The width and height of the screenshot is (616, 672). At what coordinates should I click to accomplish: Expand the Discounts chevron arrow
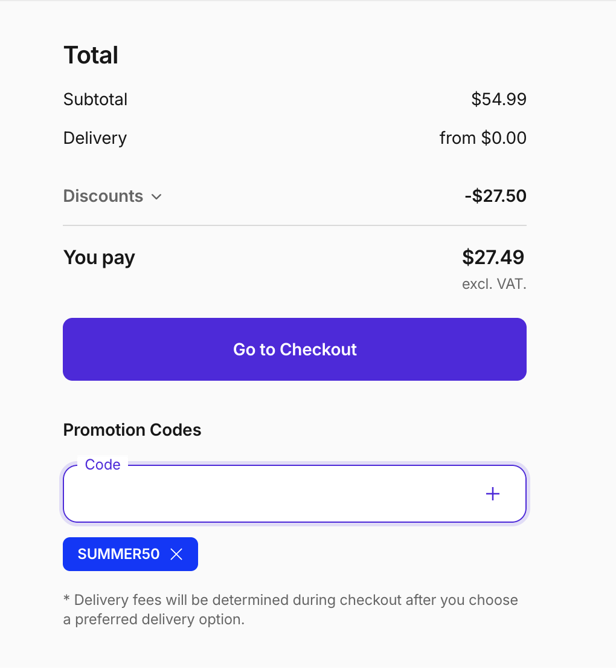point(156,196)
